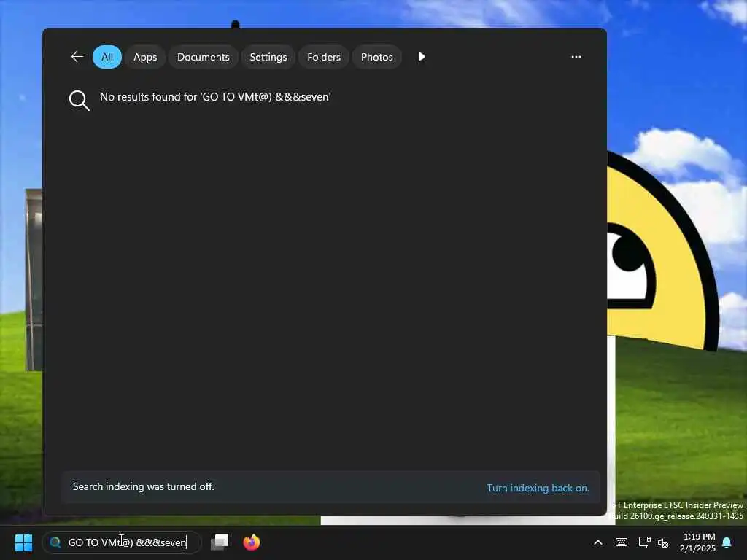Click the 'Turn indexing back on.' link

point(538,488)
